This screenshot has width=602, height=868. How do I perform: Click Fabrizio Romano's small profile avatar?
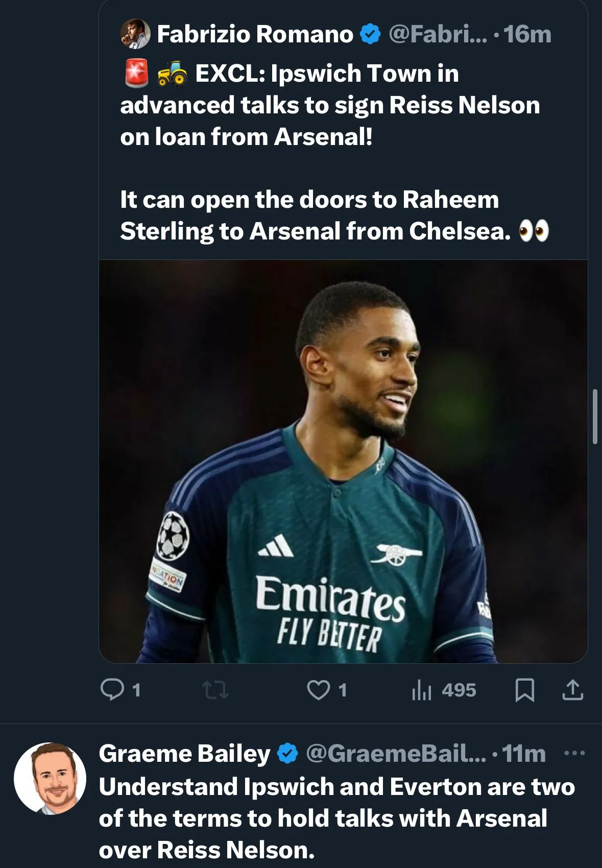pyautogui.click(x=135, y=34)
